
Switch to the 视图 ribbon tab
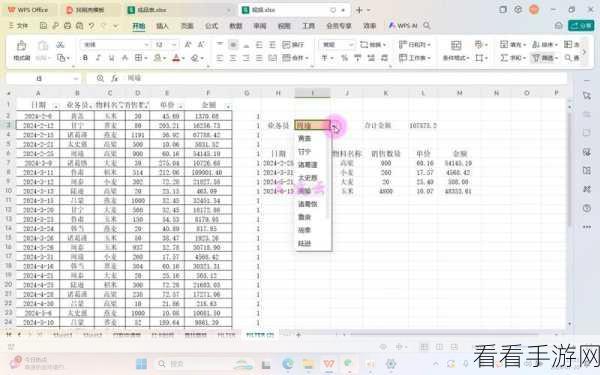click(x=284, y=26)
